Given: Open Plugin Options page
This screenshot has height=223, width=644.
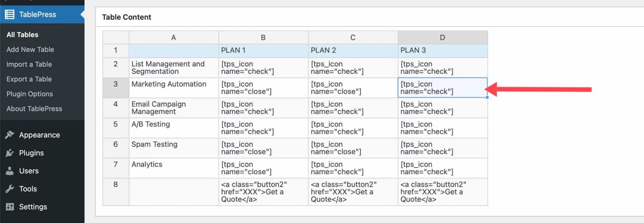Looking at the screenshot, I should (x=29, y=94).
